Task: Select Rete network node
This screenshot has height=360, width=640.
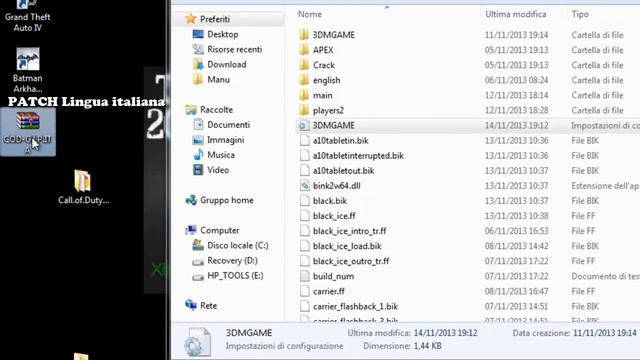Action: coord(208,306)
